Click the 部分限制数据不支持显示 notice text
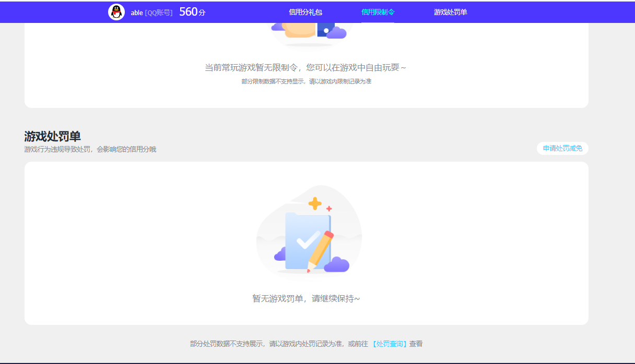Viewport: 635px width, 364px height. point(308,81)
